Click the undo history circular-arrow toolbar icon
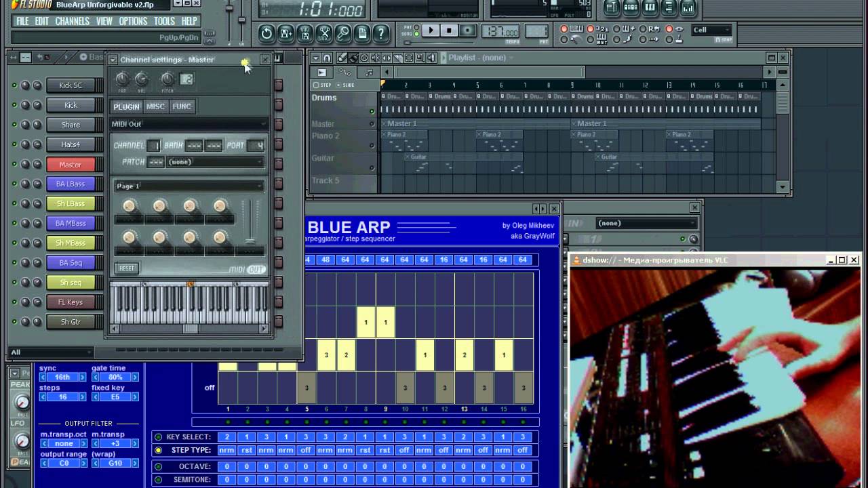This screenshot has height=488, width=868. (267, 33)
